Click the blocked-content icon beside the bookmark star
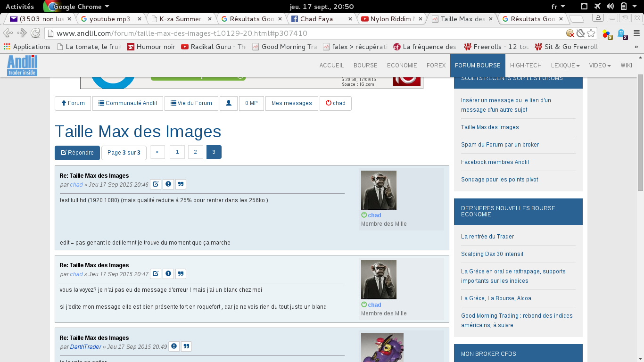This screenshot has width=644, height=362. [581, 33]
